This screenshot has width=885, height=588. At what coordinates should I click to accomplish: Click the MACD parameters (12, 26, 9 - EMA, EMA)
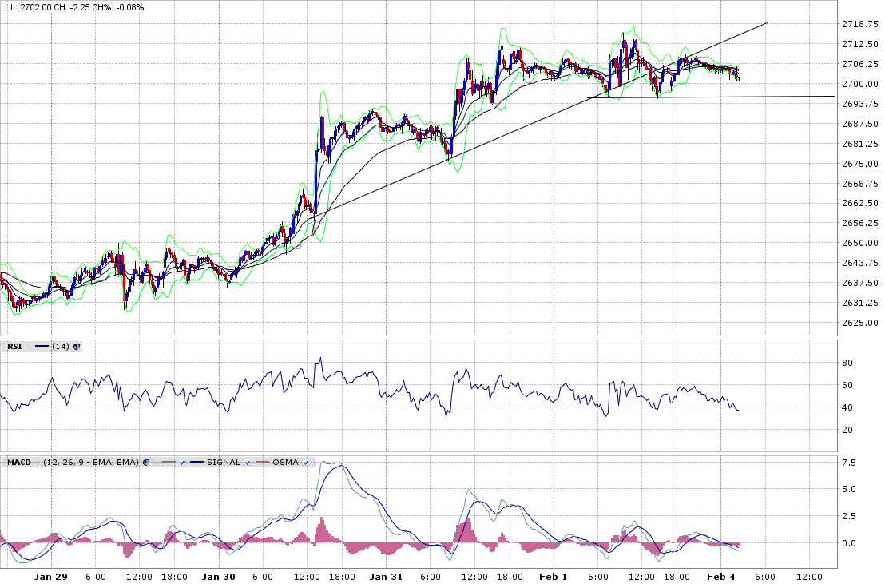[91, 462]
